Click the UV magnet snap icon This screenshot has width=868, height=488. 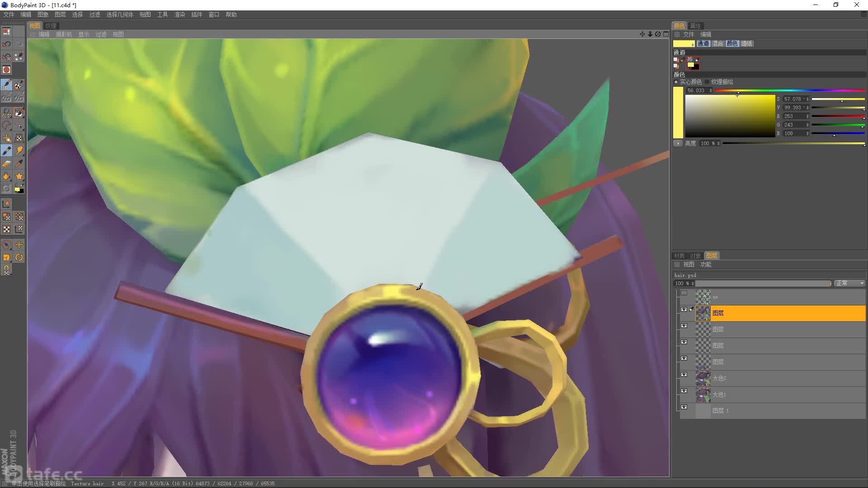point(6,270)
